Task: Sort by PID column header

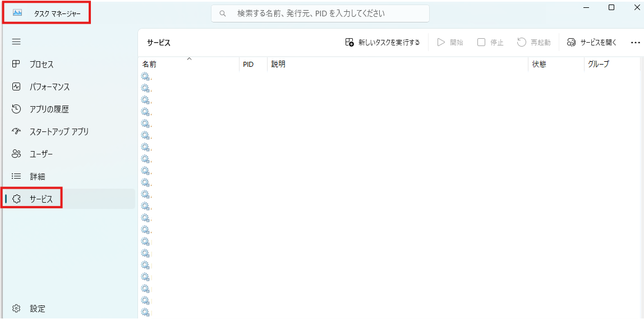Action: [253, 64]
